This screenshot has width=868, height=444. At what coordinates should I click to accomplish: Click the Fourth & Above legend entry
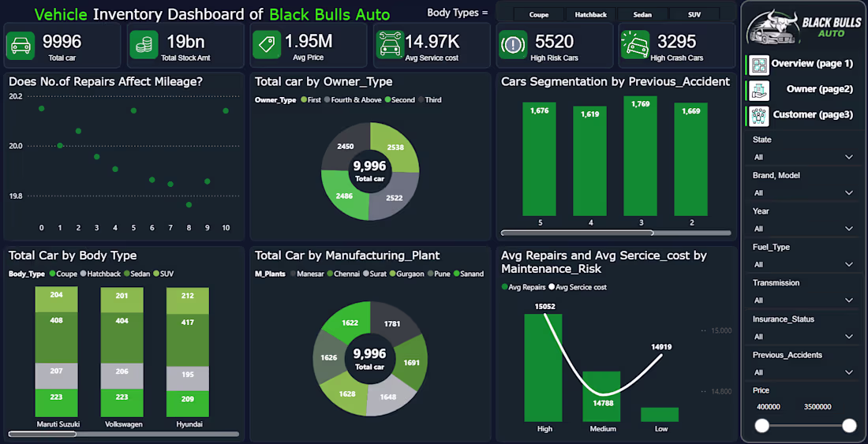(x=353, y=100)
